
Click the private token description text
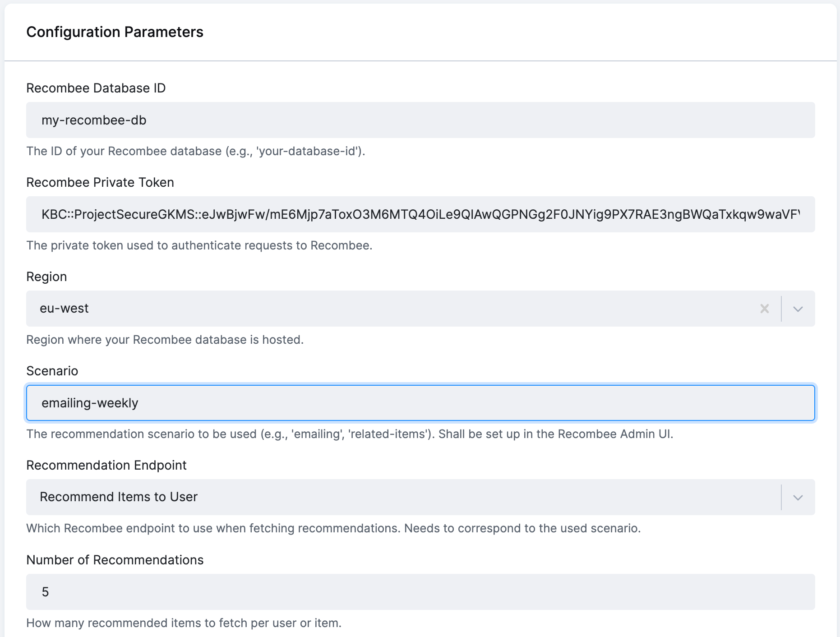(x=199, y=245)
